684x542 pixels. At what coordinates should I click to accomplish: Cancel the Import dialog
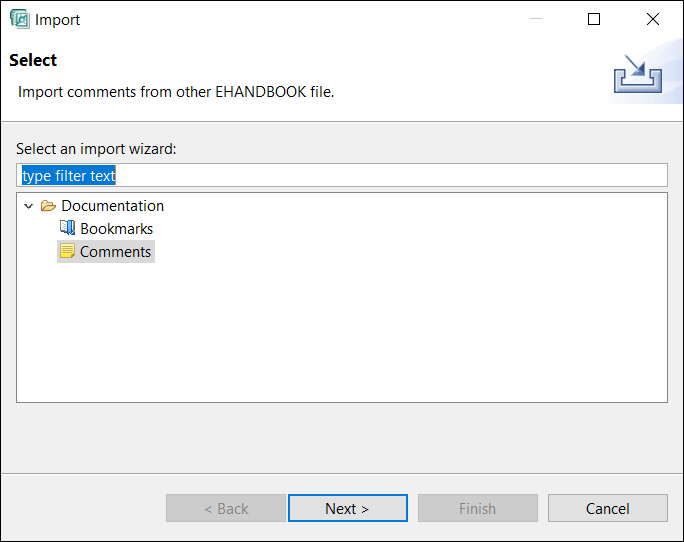click(x=607, y=508)
